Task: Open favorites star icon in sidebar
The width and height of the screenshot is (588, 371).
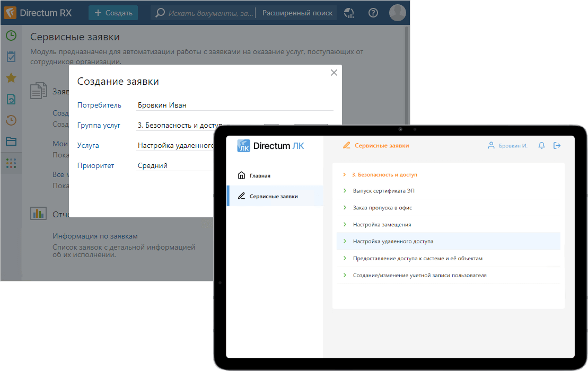Action: click(11, 78)
